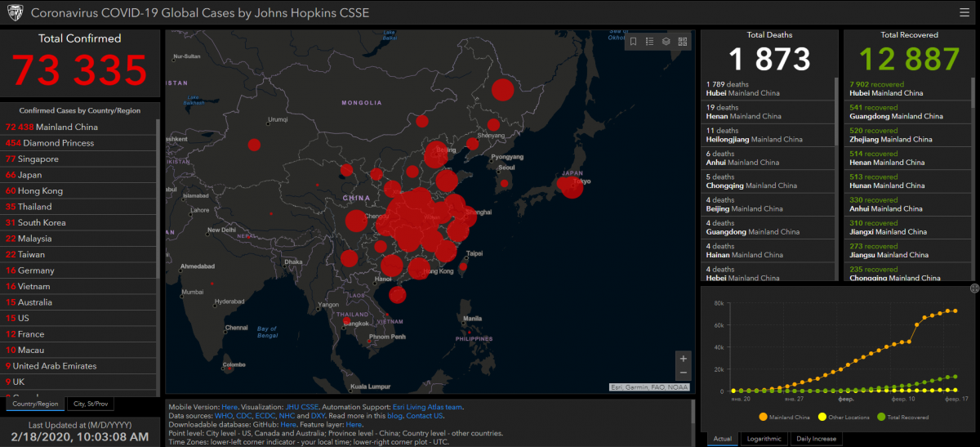This screenshot has height=447, width=980.
Task: Click Anhui 6 deaths entry
Action: coord(768,158)
